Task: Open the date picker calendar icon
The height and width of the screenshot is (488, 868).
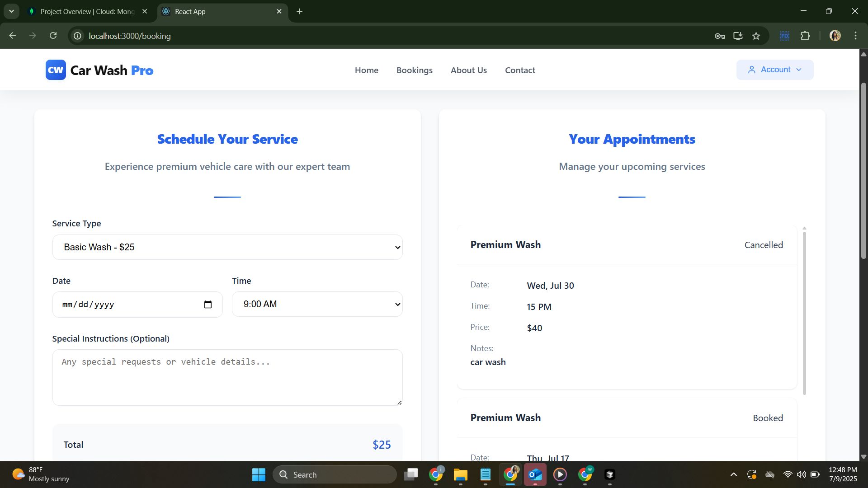Action: [208, 305]
